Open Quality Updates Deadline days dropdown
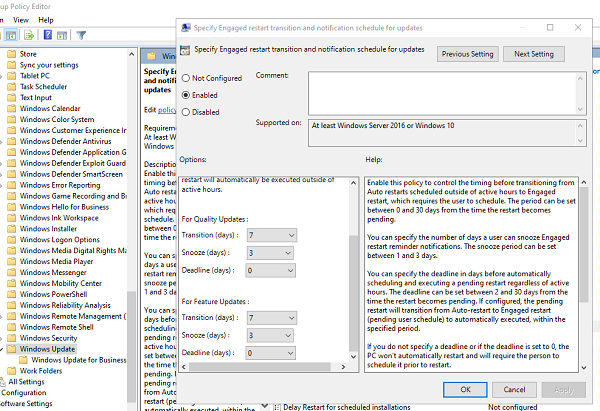600x411 pixels. click(270, 271)
